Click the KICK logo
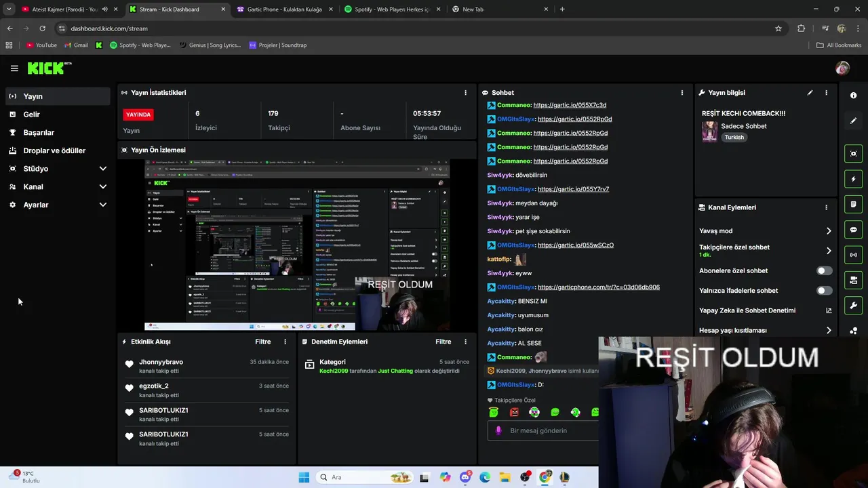868x488 pixels. click(x=49, y=68)
